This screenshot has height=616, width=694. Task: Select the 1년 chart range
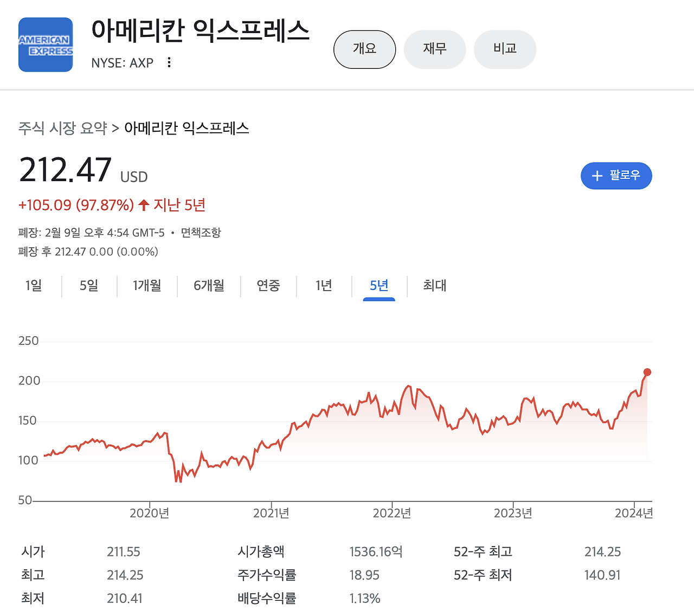coord(323,286)
